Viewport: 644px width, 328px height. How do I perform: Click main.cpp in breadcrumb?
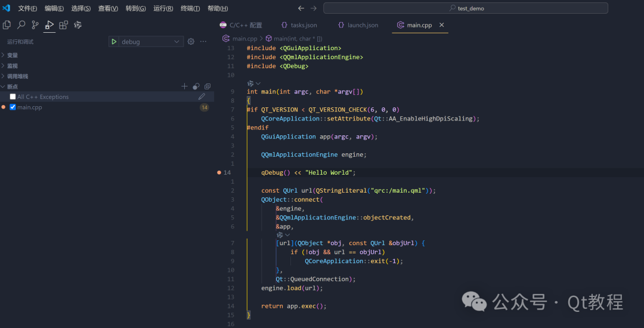[x=245, y=39]
